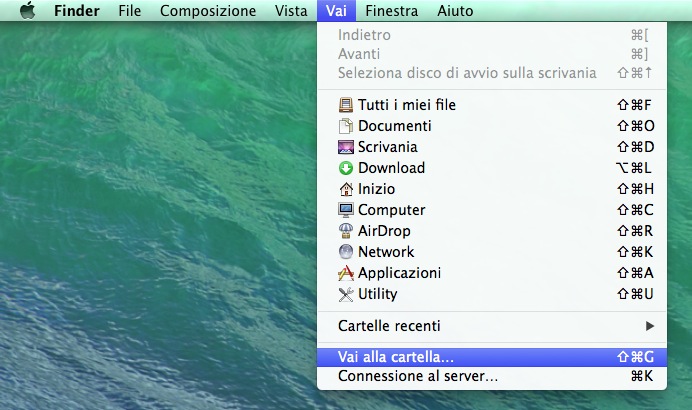Image resolution: width=692 pixels, height=410 pixels.
Task: Click the Inizio house icon
Action: point(346,189)
